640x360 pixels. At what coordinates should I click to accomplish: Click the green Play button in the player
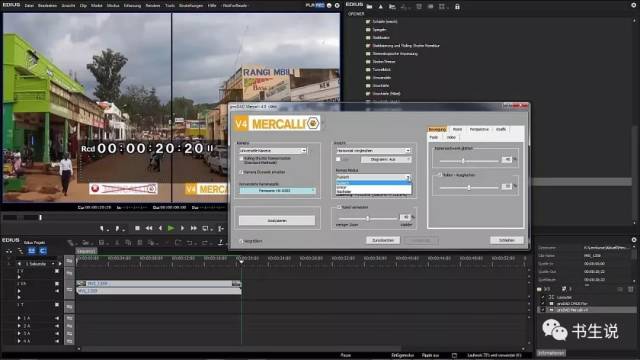171,228
